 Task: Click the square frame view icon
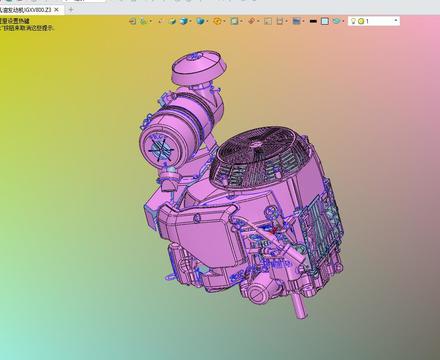pyautogui.click(x=234, y=21)
